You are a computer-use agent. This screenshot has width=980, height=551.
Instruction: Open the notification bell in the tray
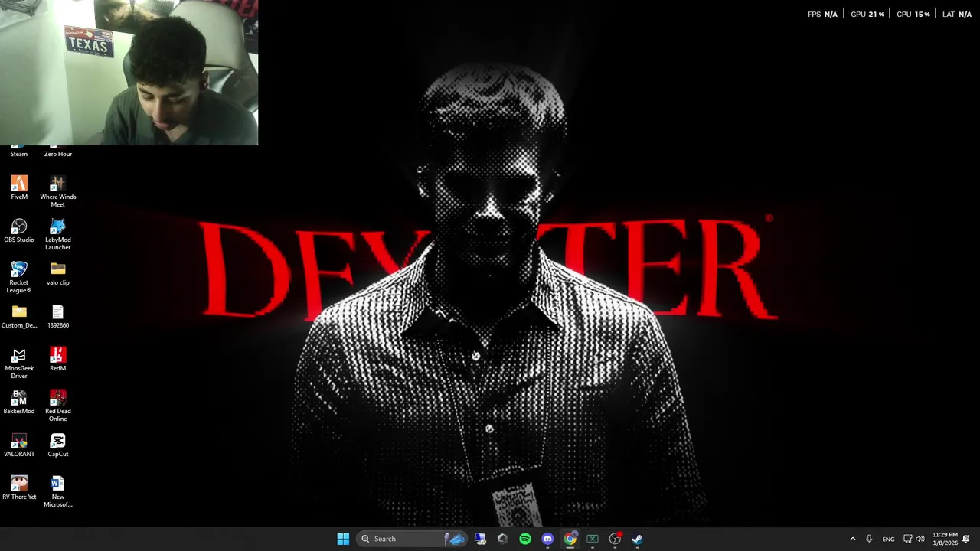tap(966, 539)
